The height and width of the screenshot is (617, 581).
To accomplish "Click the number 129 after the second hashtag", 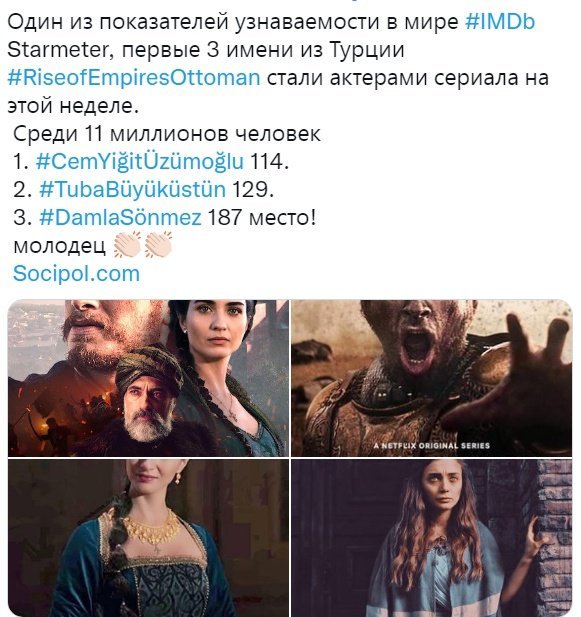I will point(250,189).
